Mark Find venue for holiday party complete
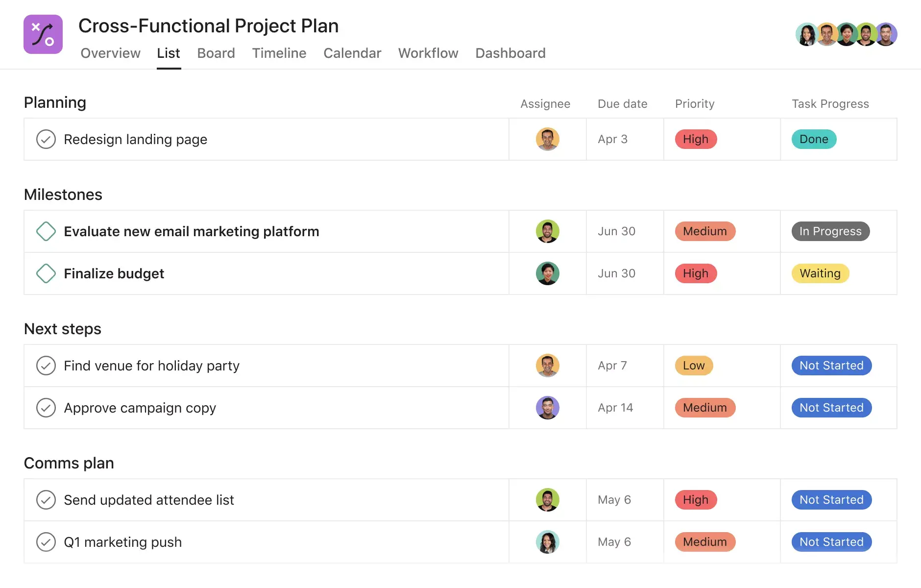Screen dimensions: 921x588 (46, 366)
